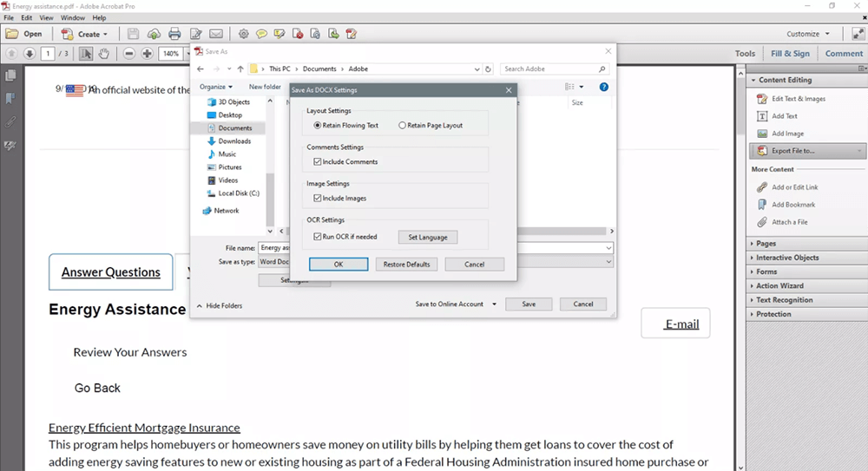Expand the Text Recognition section
Image resolution: width=868 pixels, height=471 pixels.
[x=784, y=300]
